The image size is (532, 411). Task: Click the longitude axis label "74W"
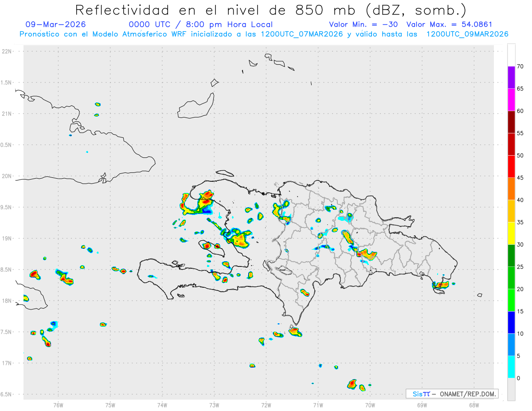(x=162, y=405)
